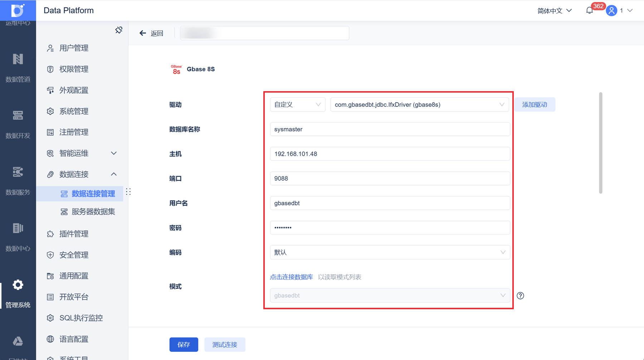
Task: Open the 简体中文 language dropdown
Action: (x=555, y=11)
